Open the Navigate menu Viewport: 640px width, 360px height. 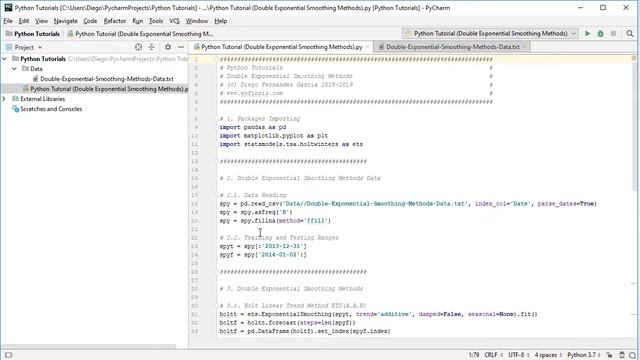(65, 21)
